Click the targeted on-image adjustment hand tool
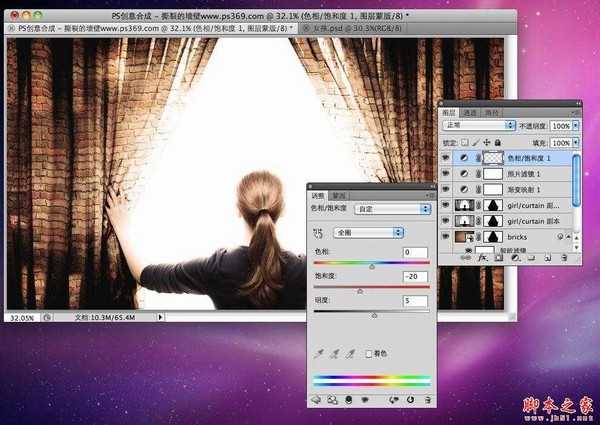The height and width of the screenshot is (425, 600). click(318, 232)
